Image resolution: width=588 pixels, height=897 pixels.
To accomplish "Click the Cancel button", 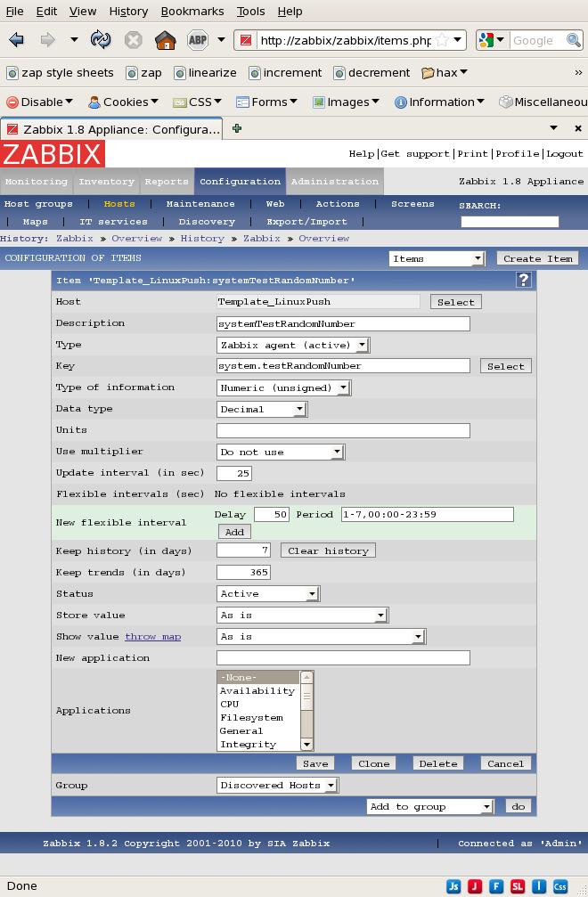I will click(x=506, y=763).
